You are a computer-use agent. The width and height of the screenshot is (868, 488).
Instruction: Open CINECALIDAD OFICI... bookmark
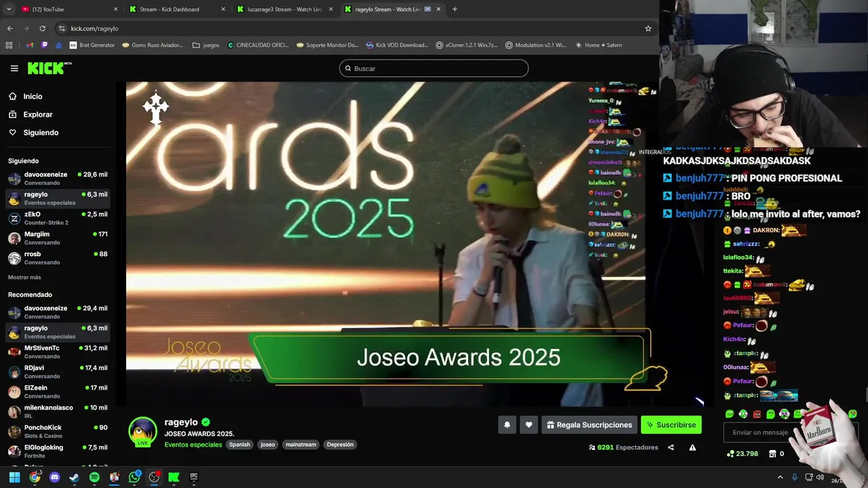pyautogui.click(x=258, y=45)
